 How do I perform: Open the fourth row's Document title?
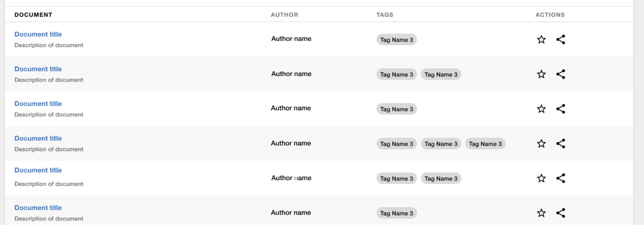[38, 138]
